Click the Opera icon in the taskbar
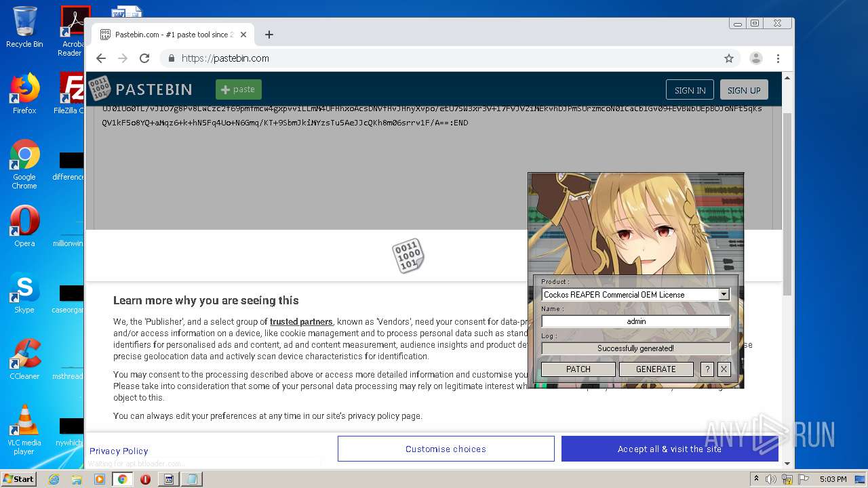 click(x=145, y=479)
